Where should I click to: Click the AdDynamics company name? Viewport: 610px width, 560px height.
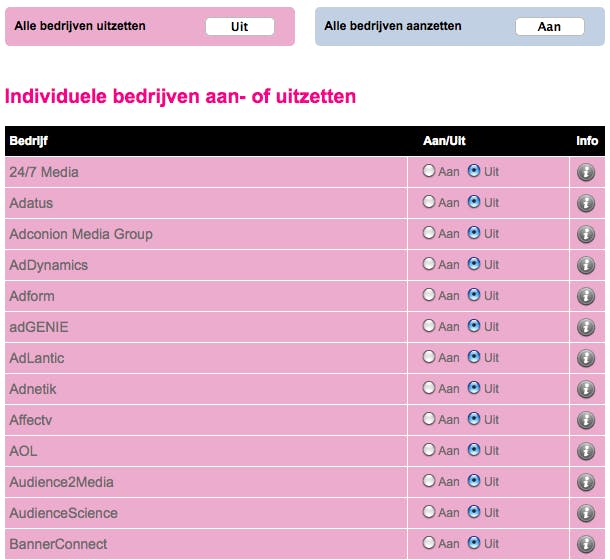(49, 265)
